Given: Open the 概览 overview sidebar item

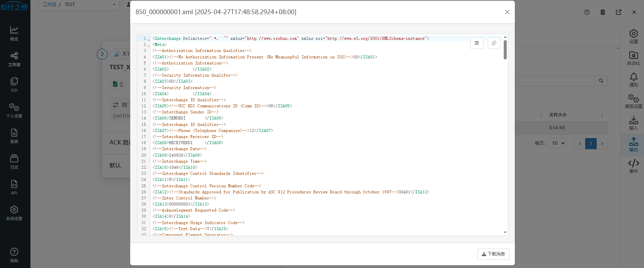Looking at the screenshot, I should point(14,34).
